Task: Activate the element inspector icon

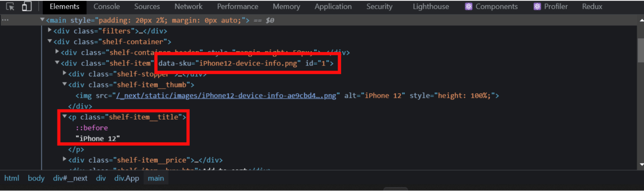Action: point(10,6)
